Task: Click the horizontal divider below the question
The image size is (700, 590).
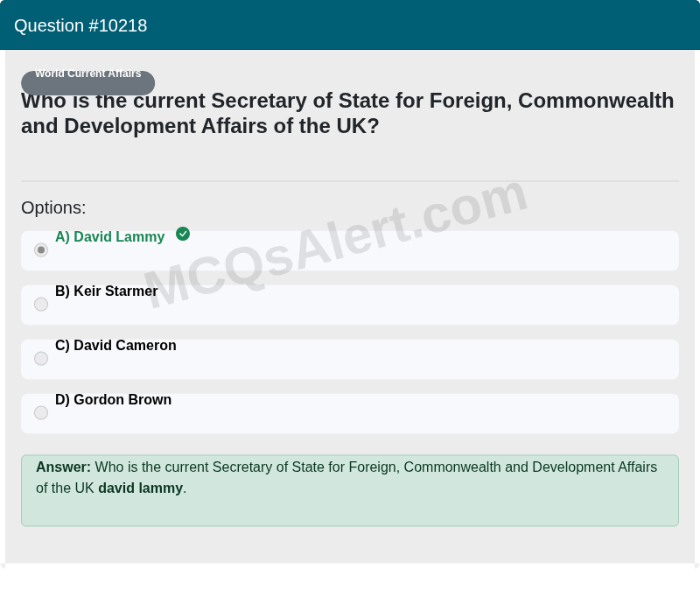Action: pyautogui.click(x=350, y=181)
